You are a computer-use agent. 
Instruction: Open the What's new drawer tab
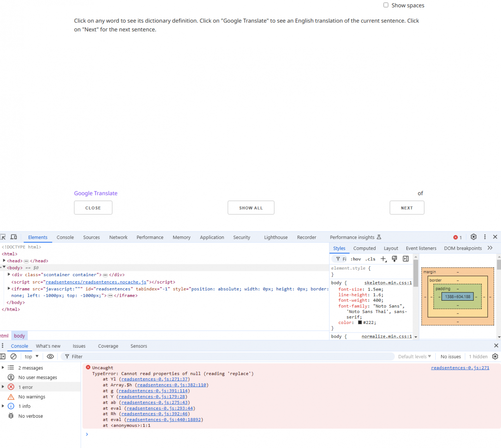(48, 346)
